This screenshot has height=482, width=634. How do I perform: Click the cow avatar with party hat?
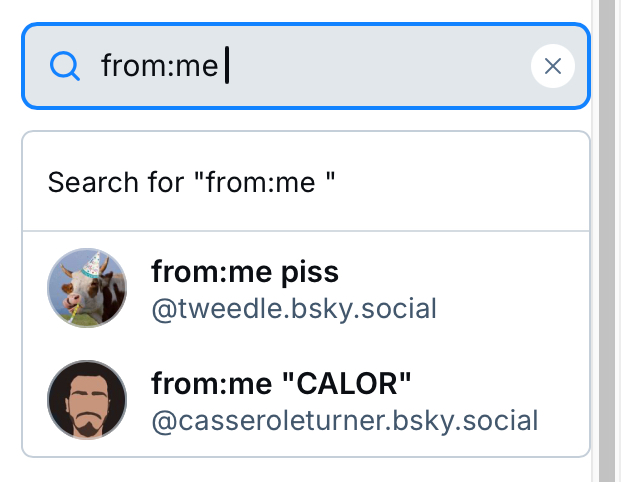[x=87, y=289]
